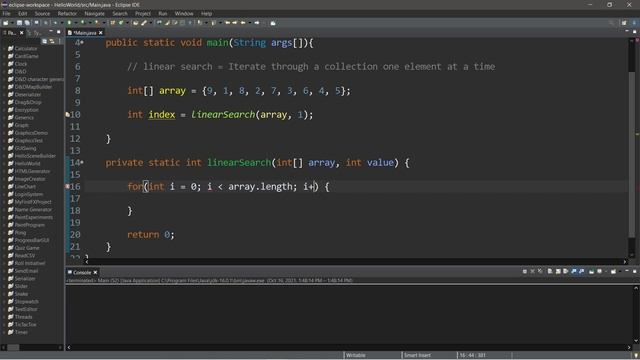This screenshot has height=360, width=640.
Task: Expand the HelloWorld project
Action: click(x=4, y=163)
